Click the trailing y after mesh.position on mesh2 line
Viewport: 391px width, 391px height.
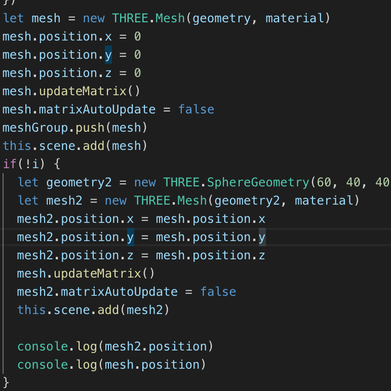(262, 237)
